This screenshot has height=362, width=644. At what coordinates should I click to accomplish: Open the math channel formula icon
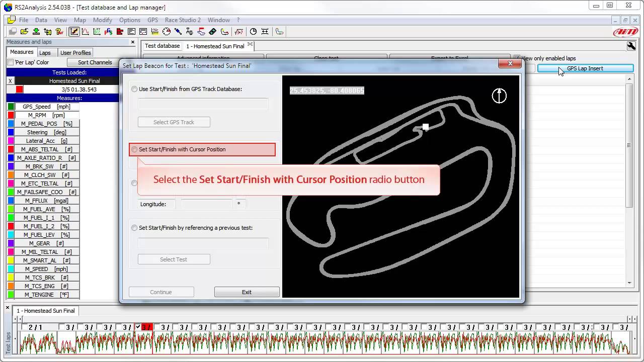point(239,32)
